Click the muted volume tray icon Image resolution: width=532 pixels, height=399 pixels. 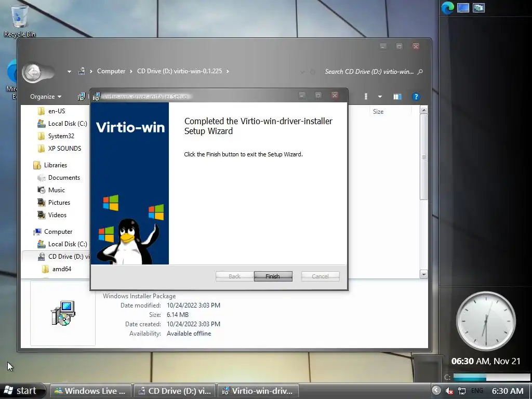[x=449, y=391]
